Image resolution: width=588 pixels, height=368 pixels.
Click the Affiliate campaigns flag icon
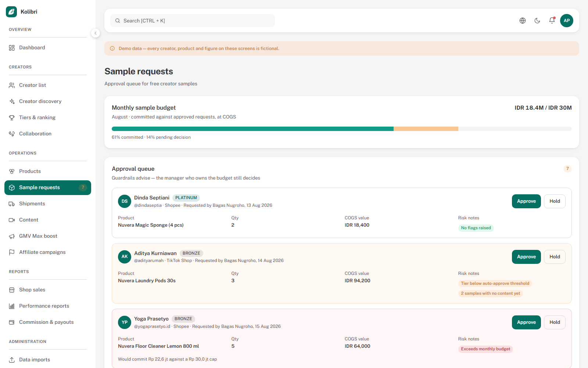point(12,252)
